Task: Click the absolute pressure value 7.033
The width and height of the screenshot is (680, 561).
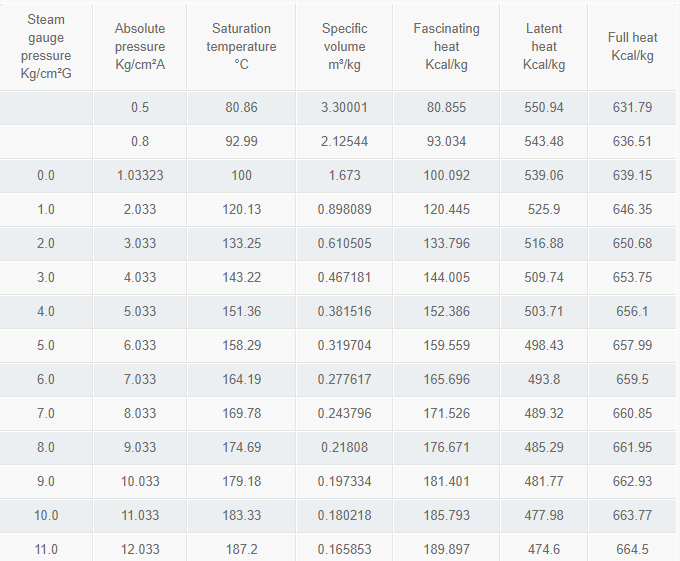Action: [x=140, y=380]
